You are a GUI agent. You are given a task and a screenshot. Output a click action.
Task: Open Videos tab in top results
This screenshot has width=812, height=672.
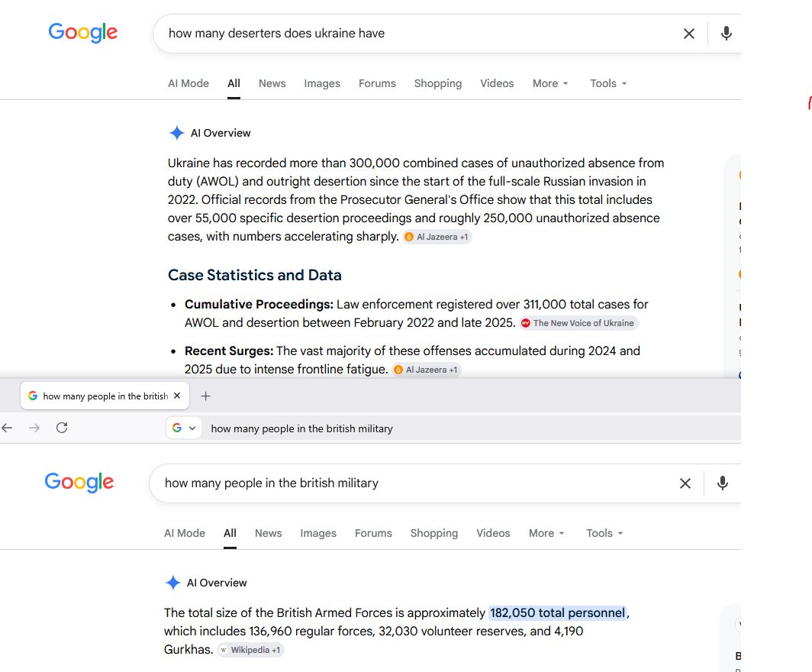(497, 83)
